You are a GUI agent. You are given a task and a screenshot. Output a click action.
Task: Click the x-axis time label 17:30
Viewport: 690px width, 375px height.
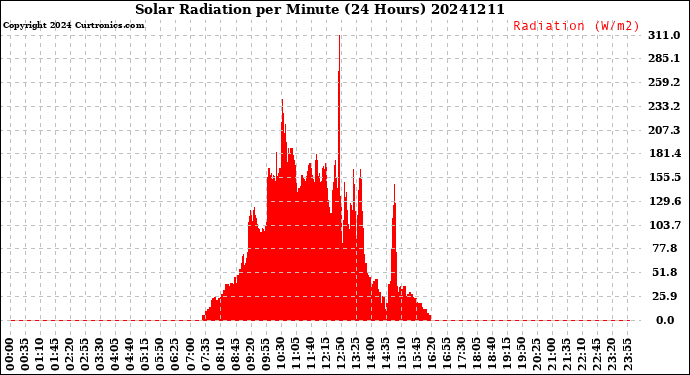(461, 355)
